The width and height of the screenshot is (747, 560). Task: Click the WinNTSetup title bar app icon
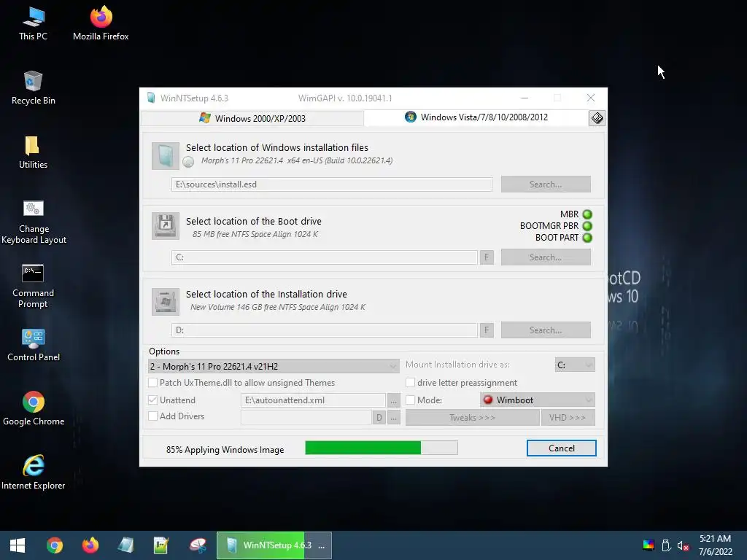[151, 98]
